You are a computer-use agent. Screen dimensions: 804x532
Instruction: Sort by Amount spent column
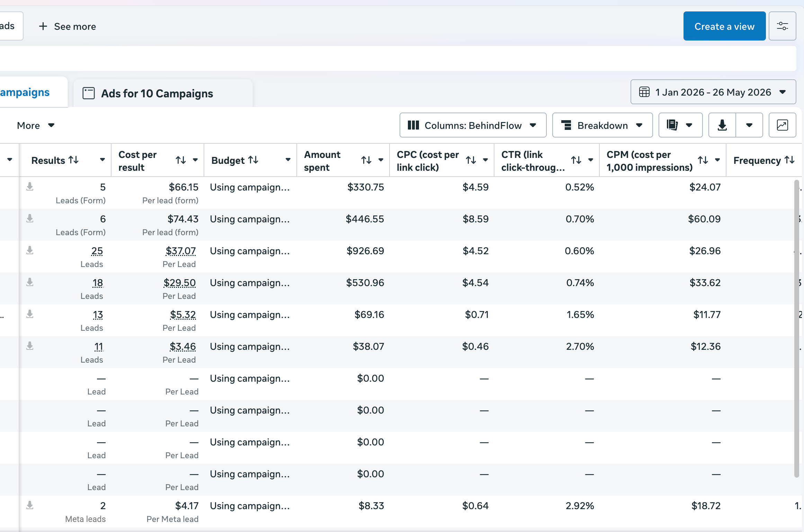(x=366, y=160)
